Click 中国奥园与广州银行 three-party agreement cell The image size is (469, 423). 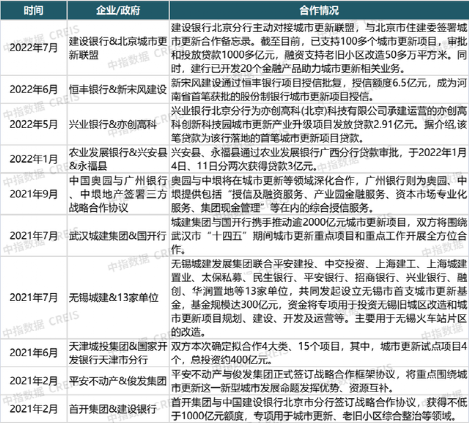pos(118,194)
